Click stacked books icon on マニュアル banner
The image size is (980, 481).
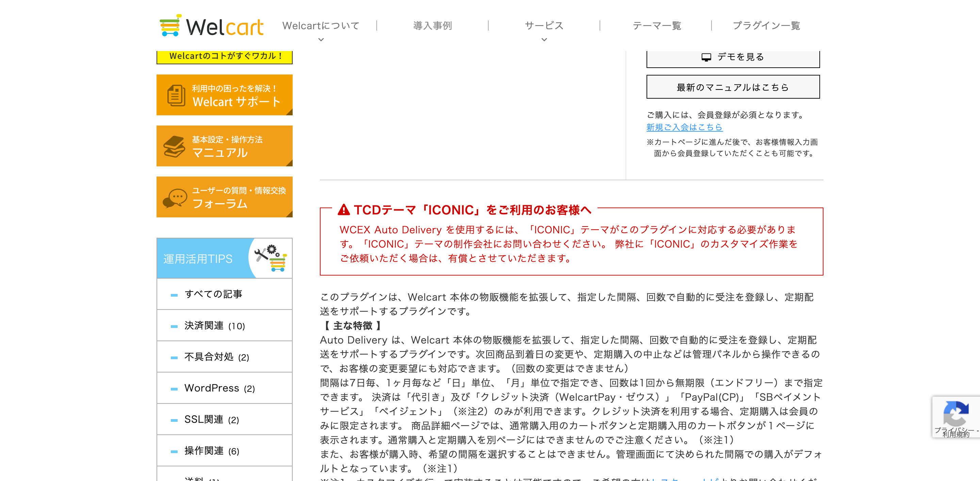pos(174,146)
